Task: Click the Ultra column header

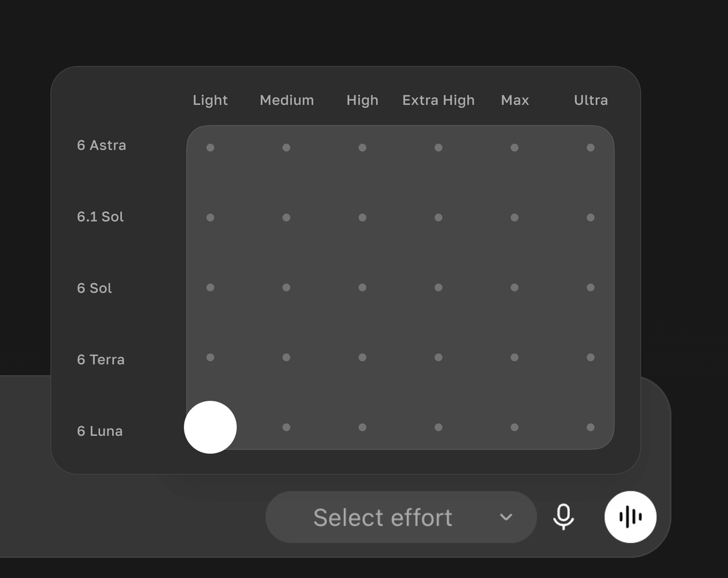Action: tap(591, 100)
